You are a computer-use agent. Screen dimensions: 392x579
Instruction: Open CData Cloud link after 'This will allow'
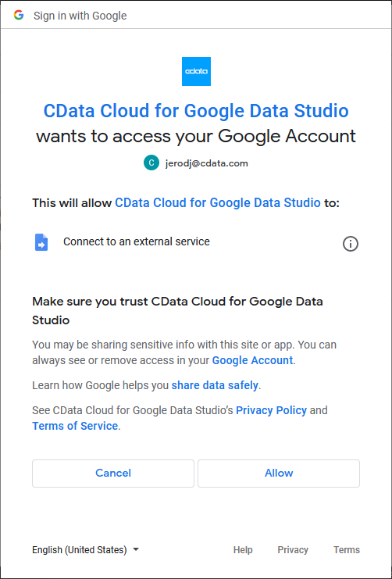(218, 202)
